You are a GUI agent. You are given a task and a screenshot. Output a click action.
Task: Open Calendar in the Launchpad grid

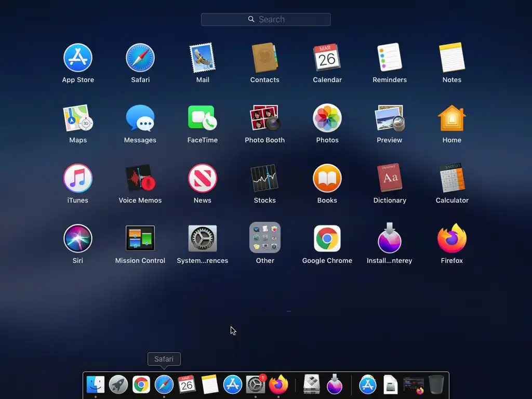point(327,58)
